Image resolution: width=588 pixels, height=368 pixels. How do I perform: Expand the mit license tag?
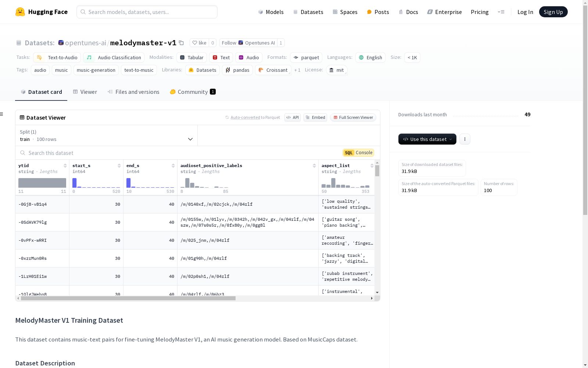(x=337, y=70)
